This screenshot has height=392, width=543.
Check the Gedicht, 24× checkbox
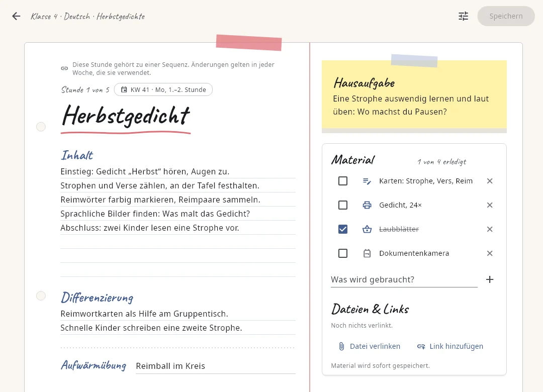342,205
